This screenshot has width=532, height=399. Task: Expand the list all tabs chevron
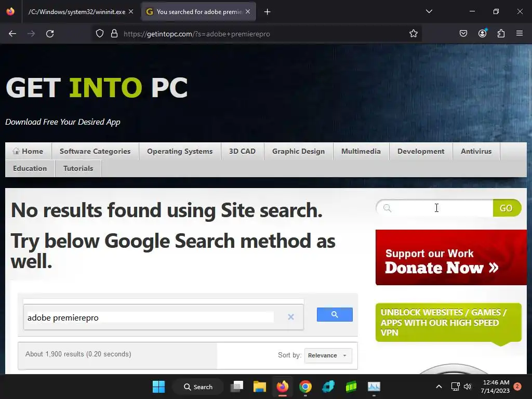(429, 11)
